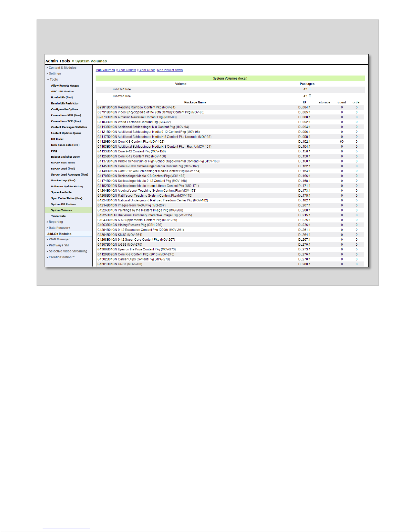Expand the Settings sidebar section
Viewport: 411px width, 532px height.
(55, 74)
